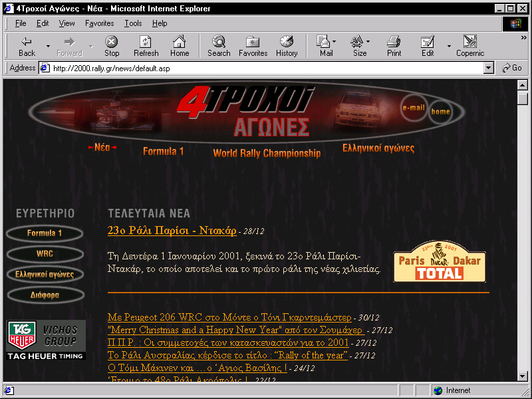Open the Edit menu
Screen dimensions: 532x399
point(43,23)
